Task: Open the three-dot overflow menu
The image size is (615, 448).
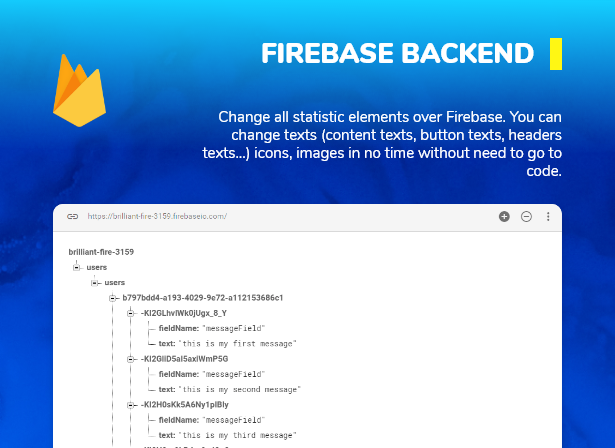Action: click(x=548, y=217)
